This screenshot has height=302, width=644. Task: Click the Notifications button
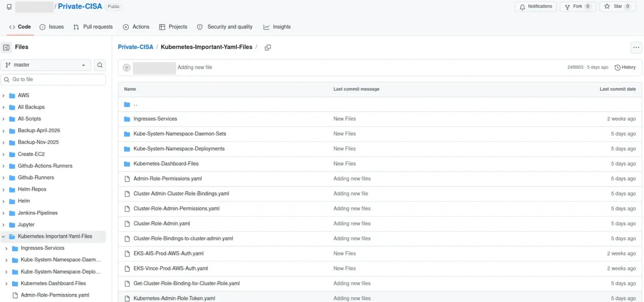click(536, 6)
